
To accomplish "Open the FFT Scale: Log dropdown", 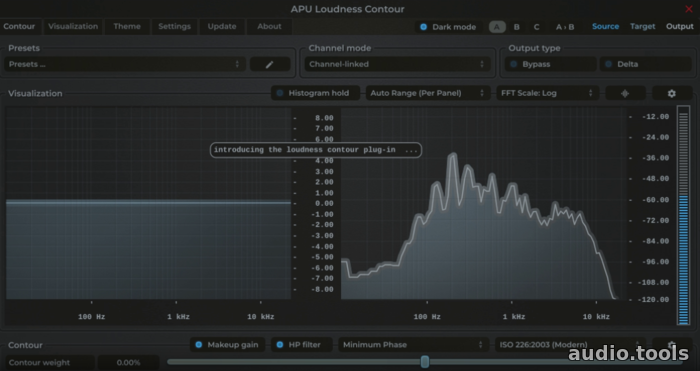I will 547,93.
